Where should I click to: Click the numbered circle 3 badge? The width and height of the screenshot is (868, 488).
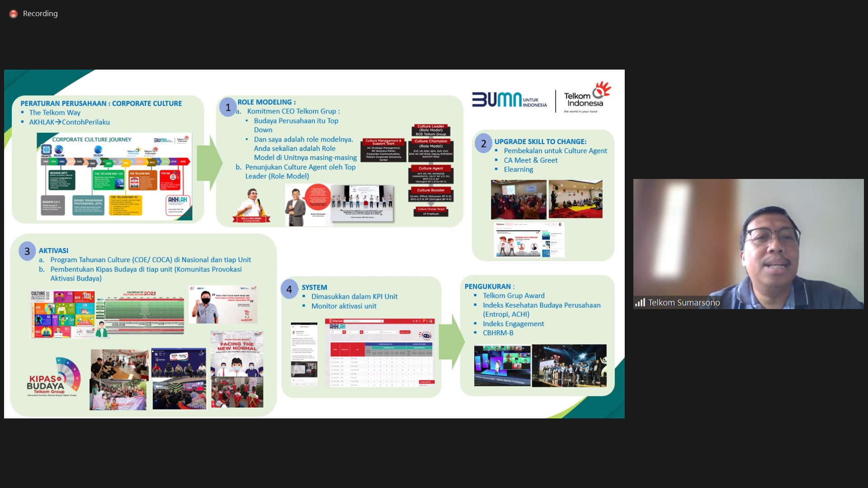27,251
